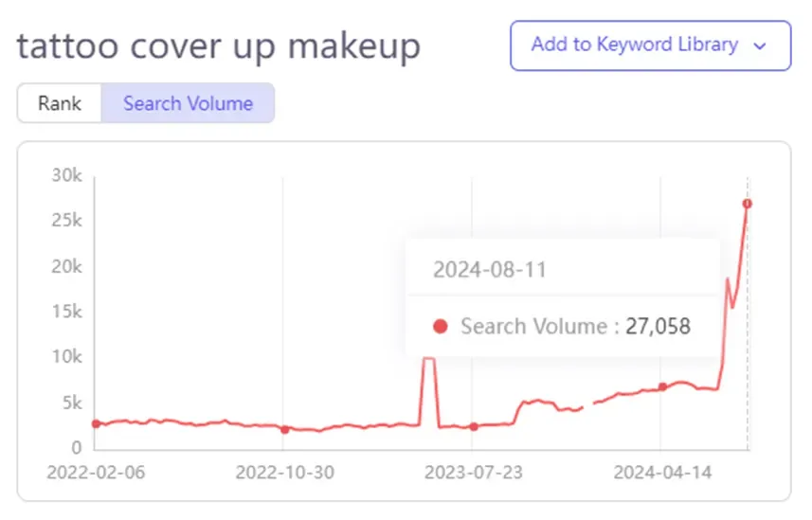
Task: Click the red data point at chart peak
Action: (747, 204)
